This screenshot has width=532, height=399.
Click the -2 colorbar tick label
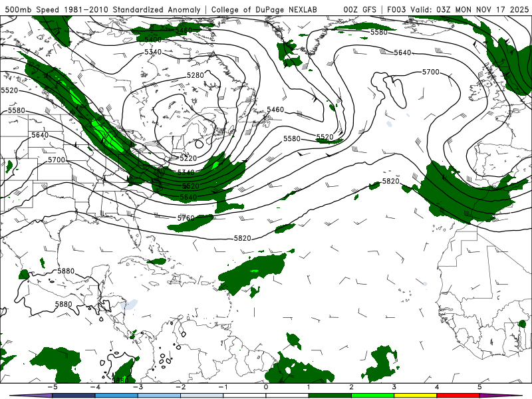coord(180,387)
